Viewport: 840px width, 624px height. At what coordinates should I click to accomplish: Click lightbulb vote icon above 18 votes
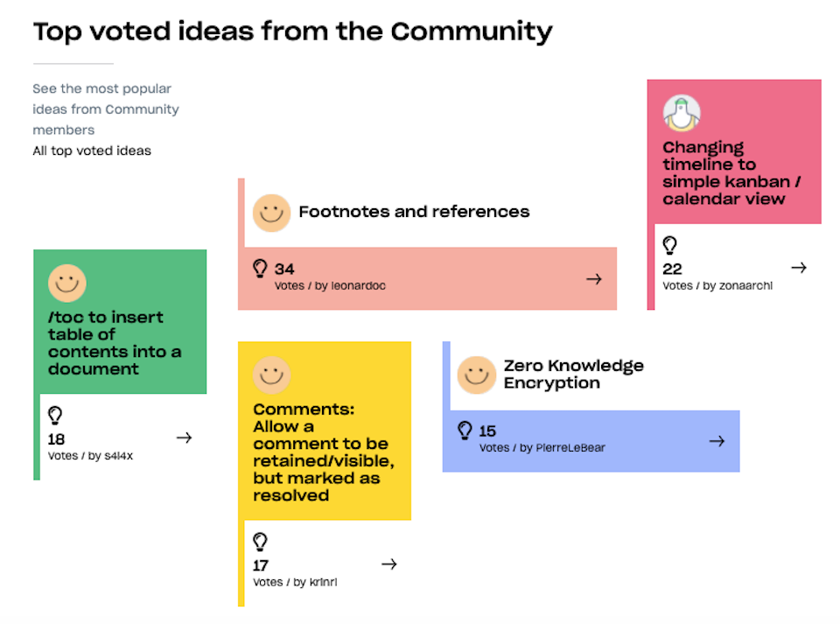pyautogui.click(x=55, y=416)
